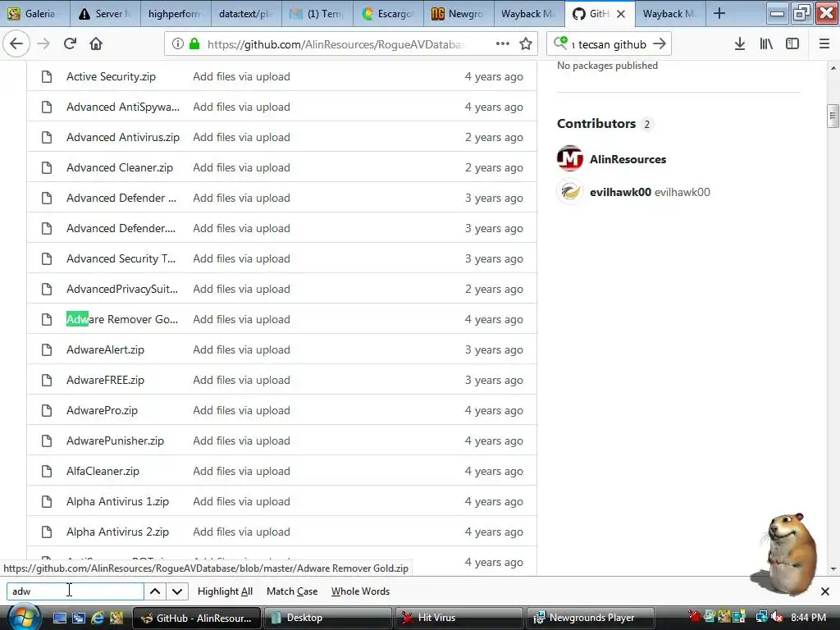
Task: Click the file icon beside AlfaCleaner.zip
Action: tap(47, 472)
